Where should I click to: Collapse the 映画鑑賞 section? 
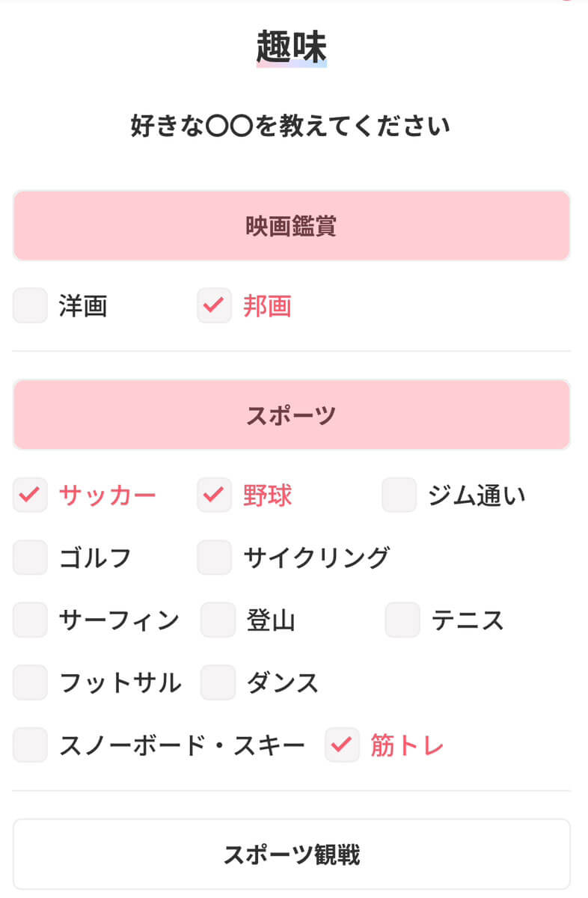[292, 225]
